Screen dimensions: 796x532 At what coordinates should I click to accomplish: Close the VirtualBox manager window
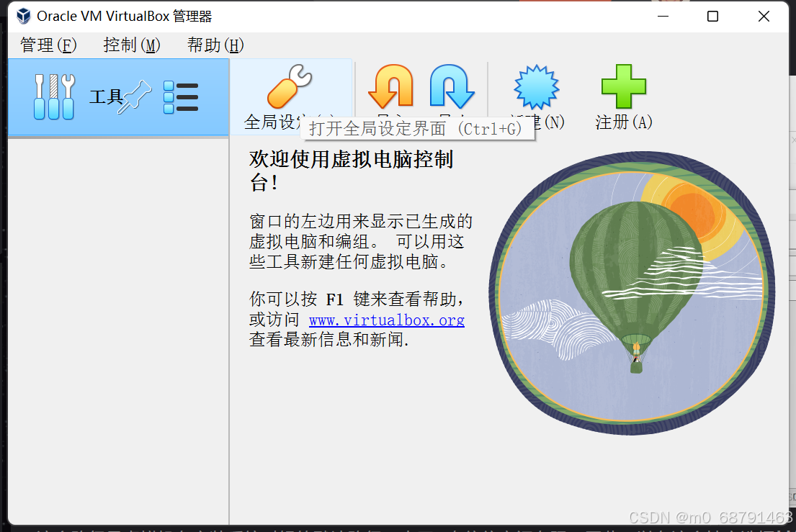point(764,17)
